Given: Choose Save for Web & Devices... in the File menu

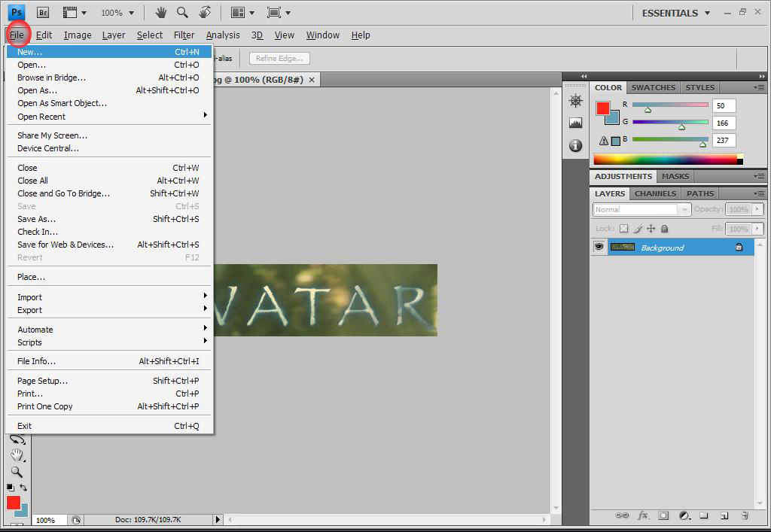Looking at the screenshot, I should pos(108,245).
